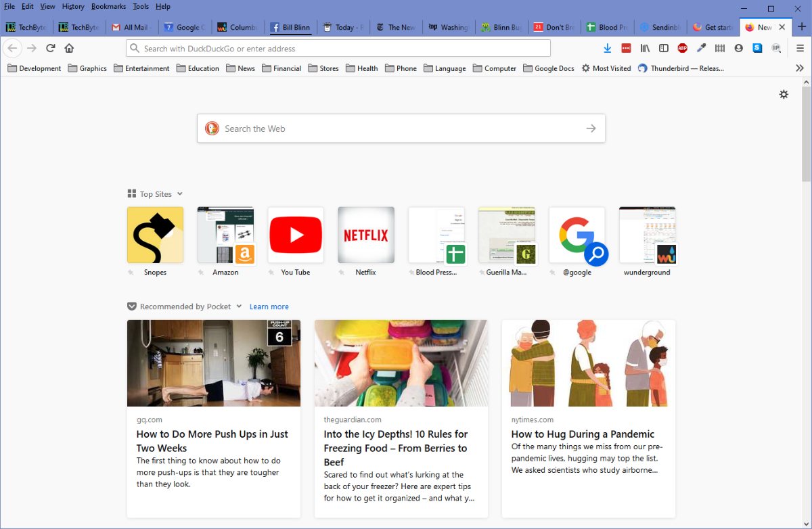812x529 pixels.
Task: Select the eyedropper color picker extension
Action: pyautogui.click(x=701, y=48)
